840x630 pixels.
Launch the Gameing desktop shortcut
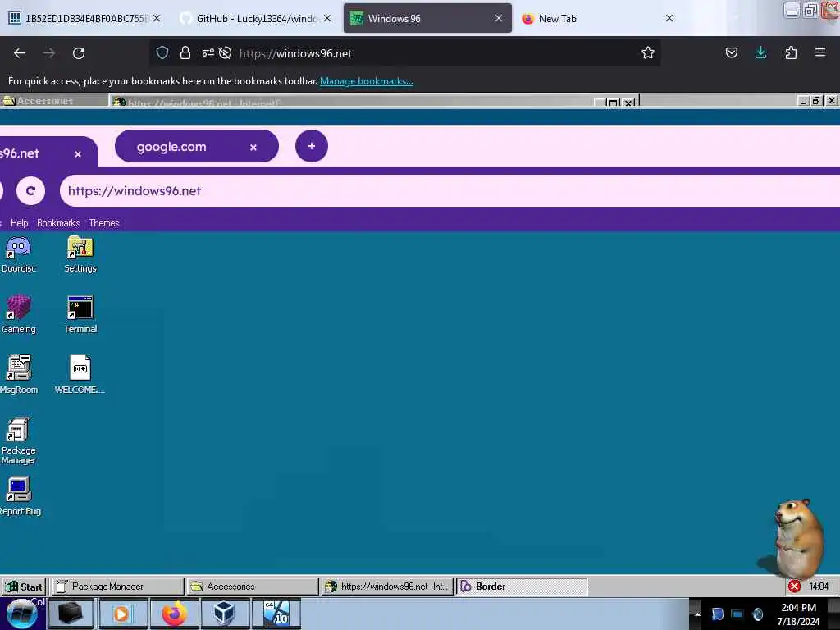(x=18, y=315)
